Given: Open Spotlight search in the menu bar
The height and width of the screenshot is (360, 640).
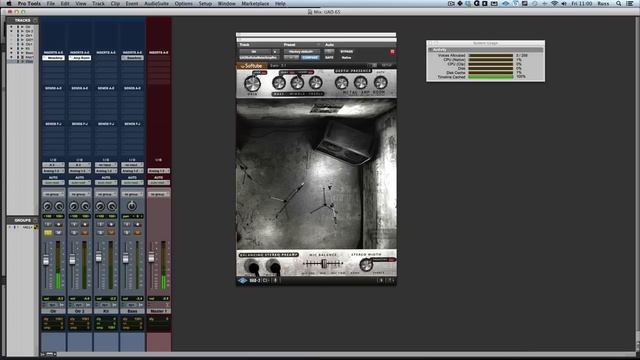Looking at the screenshot, I should coord(619,3).
